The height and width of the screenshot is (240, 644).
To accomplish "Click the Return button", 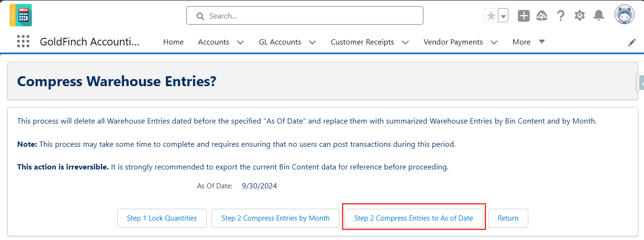I will click(508, 218).
